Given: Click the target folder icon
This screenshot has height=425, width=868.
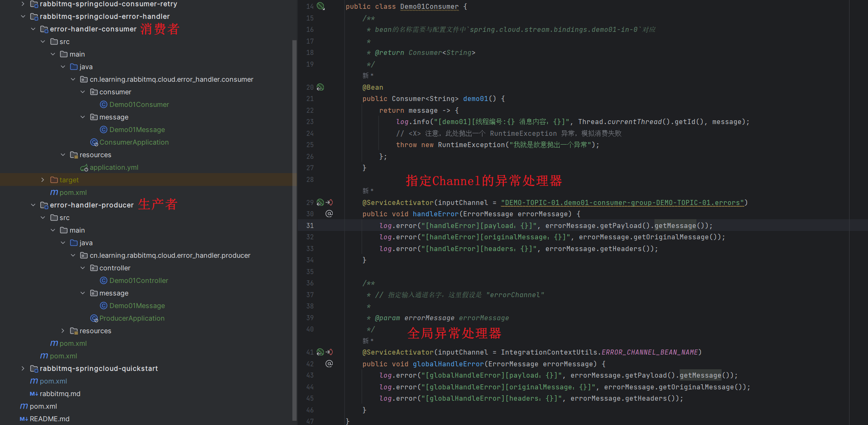Looking at the screenshot, I should (x=54, y=180).
